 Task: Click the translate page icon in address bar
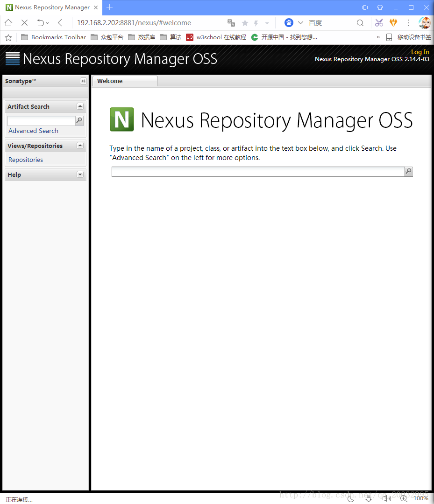(231, 23)
